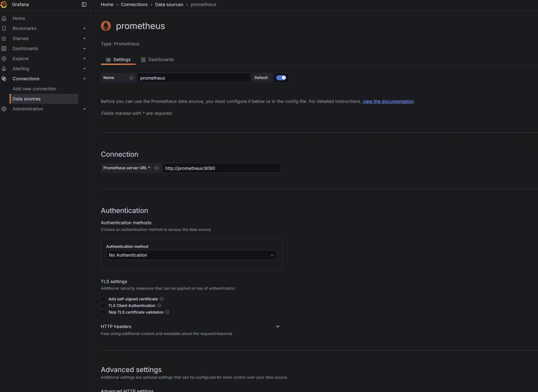538x392 pixels.
Task: Click the Explore compass icon in sidebar
Action: pos(4,59)
